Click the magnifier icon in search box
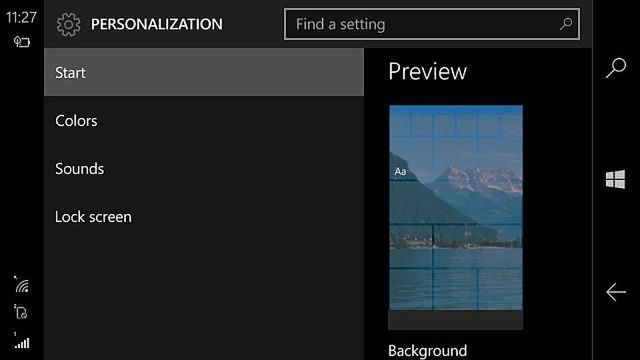The image size is (640, 360). pos(566,24)
